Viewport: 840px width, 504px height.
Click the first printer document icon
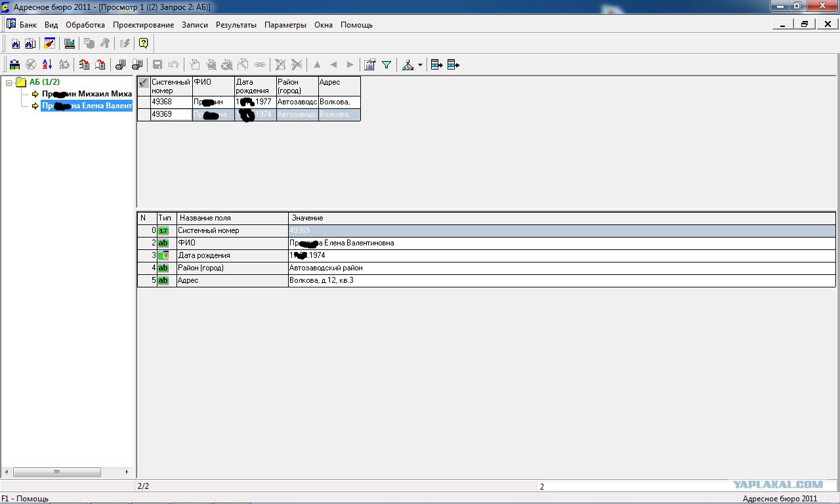click(120, 64)
